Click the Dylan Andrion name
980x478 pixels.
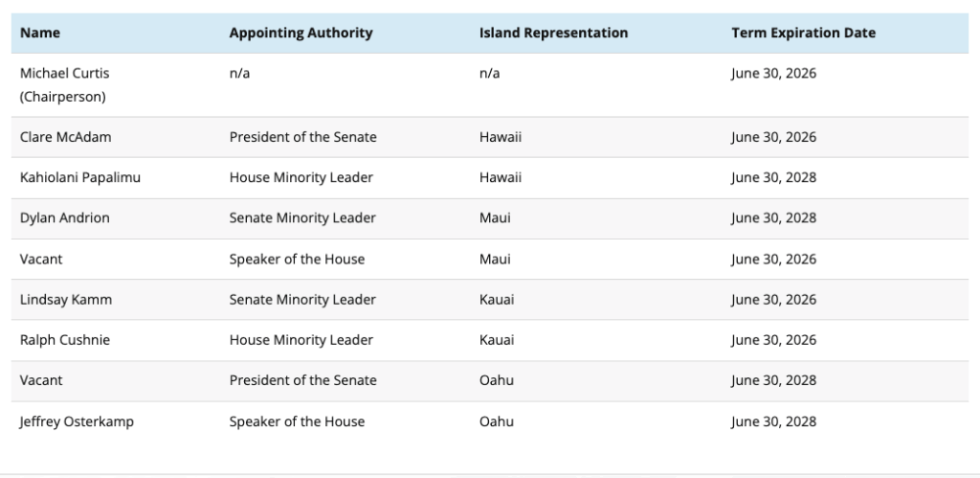point(64,217)
